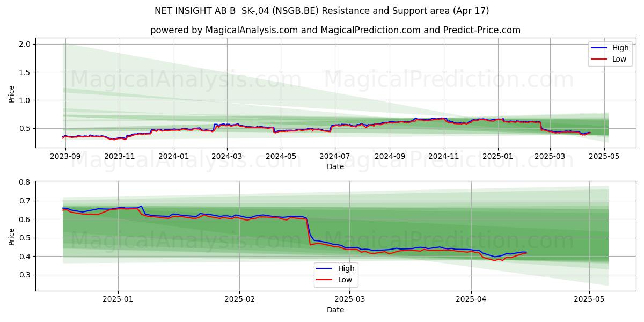Click the '2024-11' x-axis label
The height and width of the screenshot is (322, 644).
point(444,157)
